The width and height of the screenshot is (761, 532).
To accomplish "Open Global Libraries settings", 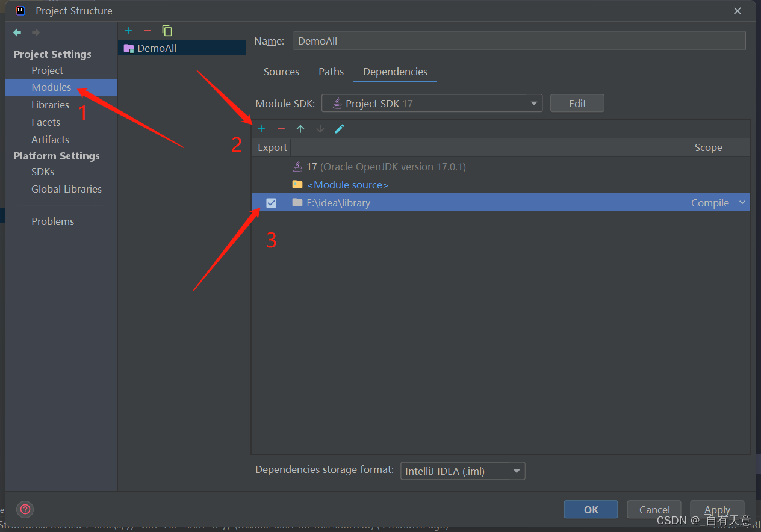I will (x=66, y=189).
